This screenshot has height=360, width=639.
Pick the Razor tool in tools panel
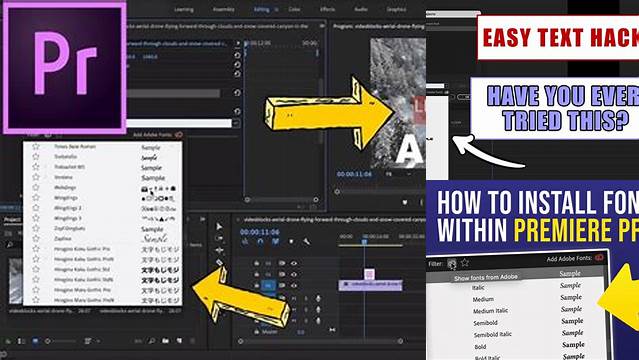(x=219, y=262)
